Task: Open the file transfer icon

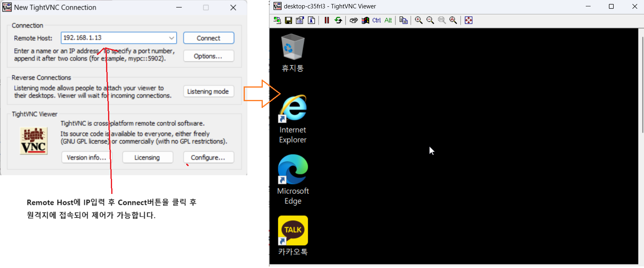Action: (404, 20)
